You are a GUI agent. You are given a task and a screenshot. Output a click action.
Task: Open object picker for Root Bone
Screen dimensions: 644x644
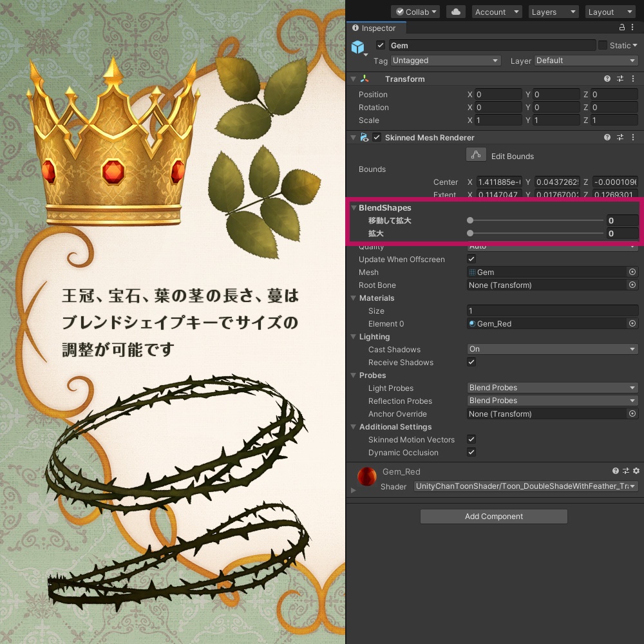(x=632, y=285)
